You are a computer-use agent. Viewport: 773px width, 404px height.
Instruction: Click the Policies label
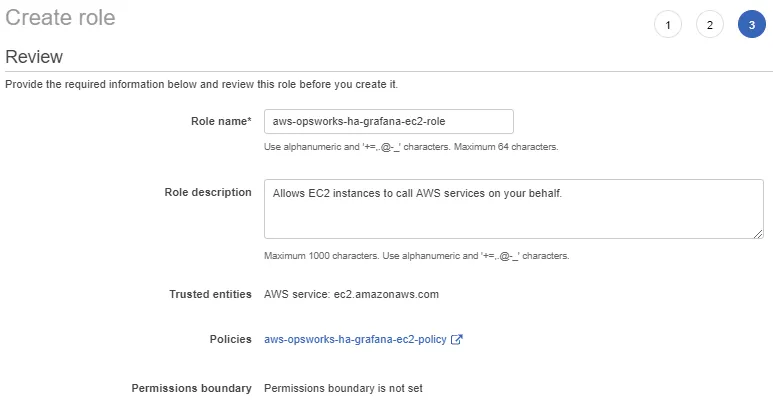pos(229,339)
